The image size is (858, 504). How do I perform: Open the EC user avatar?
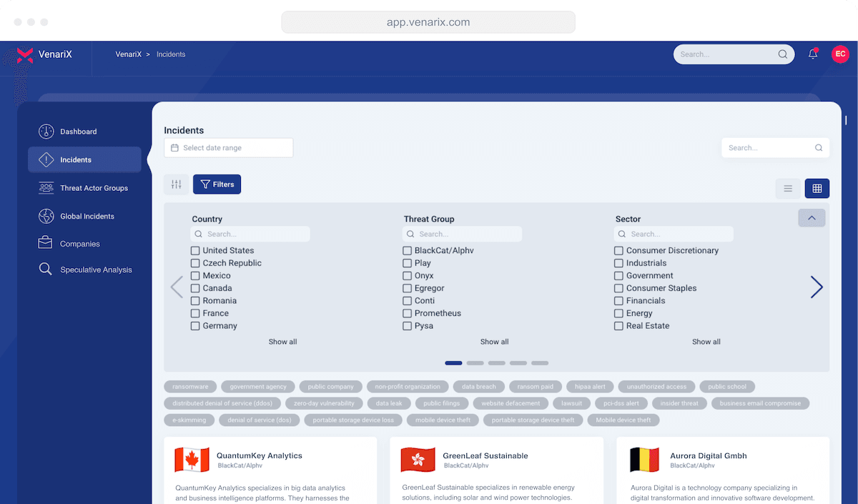(x=840, y=54)
